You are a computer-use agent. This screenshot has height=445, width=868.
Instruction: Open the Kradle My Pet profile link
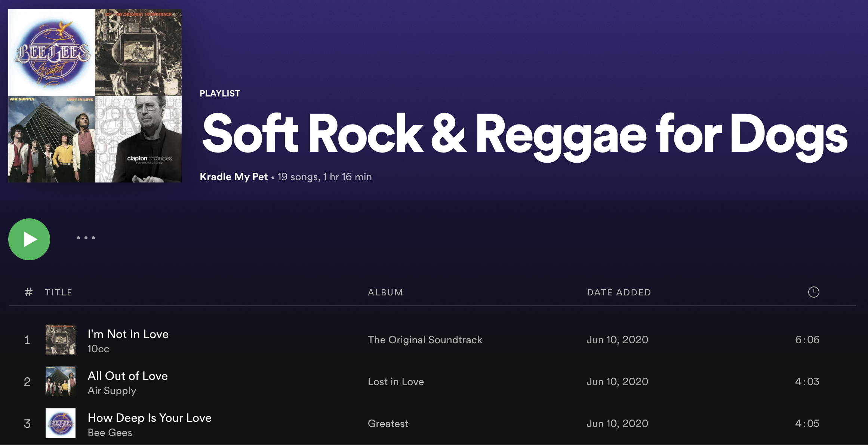(x=234, y=177)
